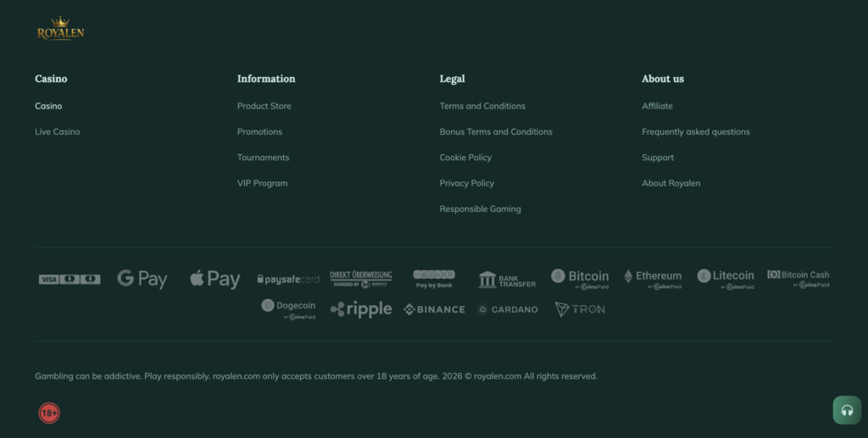This screenshot has height=438, width=868.
Task: Open the live support headset chat button
Action: point(847,410)
